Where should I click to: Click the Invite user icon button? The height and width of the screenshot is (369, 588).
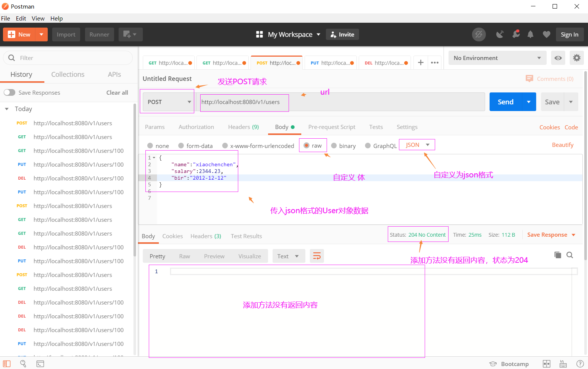(x=342, y=34)
